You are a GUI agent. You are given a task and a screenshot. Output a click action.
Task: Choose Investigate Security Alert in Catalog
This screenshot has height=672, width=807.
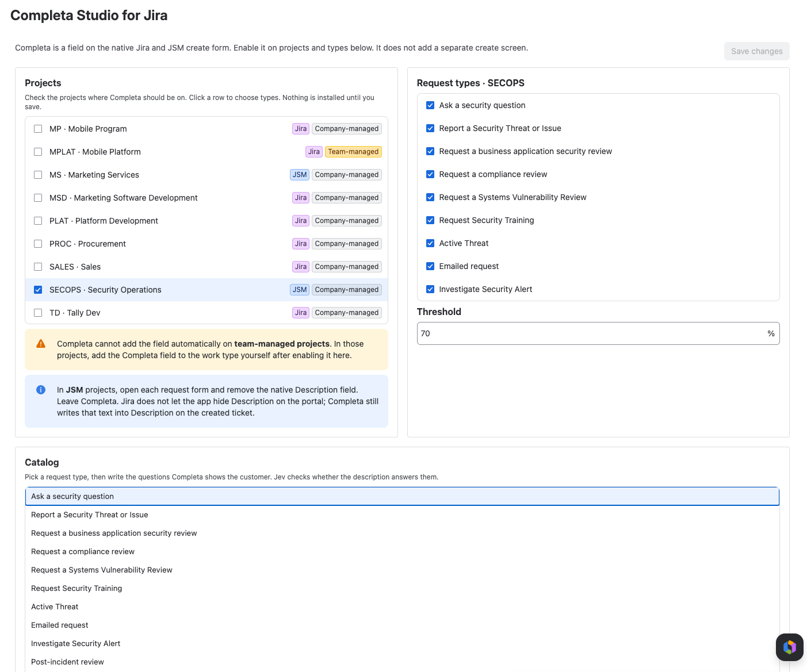402,643
